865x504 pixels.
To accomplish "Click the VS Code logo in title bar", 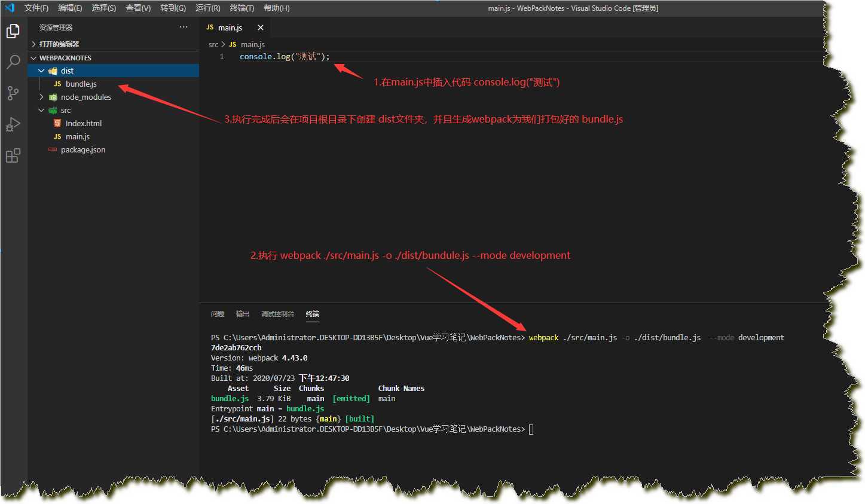I will click(10, 8).
